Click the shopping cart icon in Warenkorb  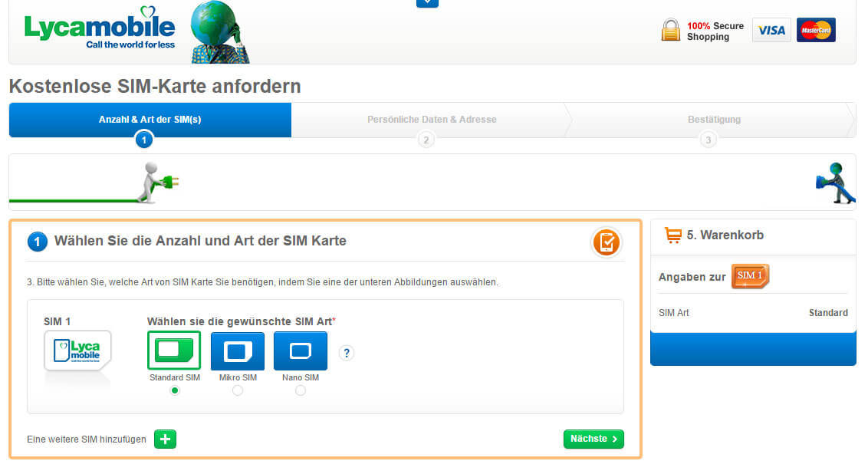tap(673, 235)
